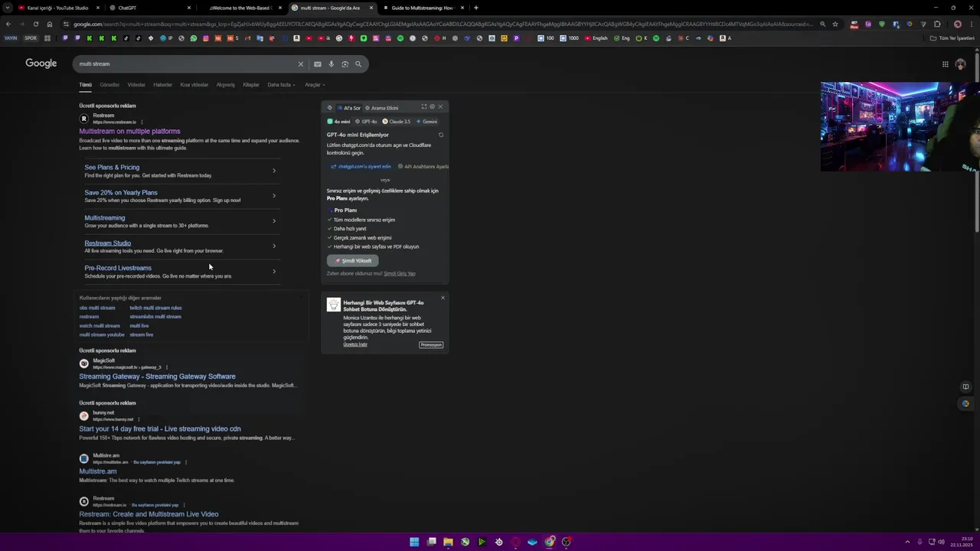Open the Kısa videolar search filter
The image size is (980, 551).
pyautogui.click(x=194, y=85)
